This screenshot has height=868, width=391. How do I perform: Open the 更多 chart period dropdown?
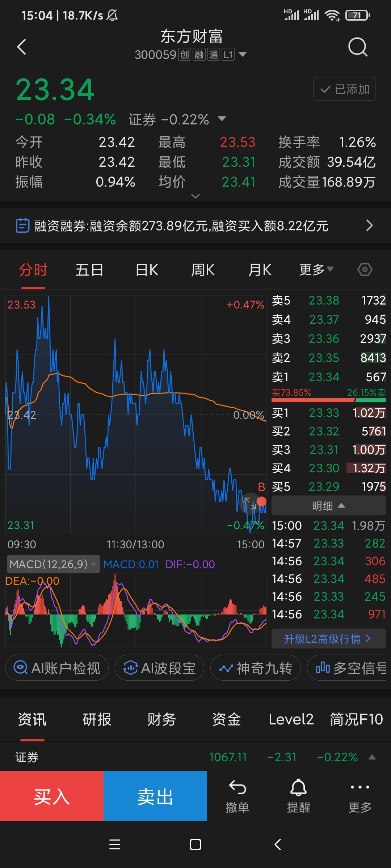316,269
